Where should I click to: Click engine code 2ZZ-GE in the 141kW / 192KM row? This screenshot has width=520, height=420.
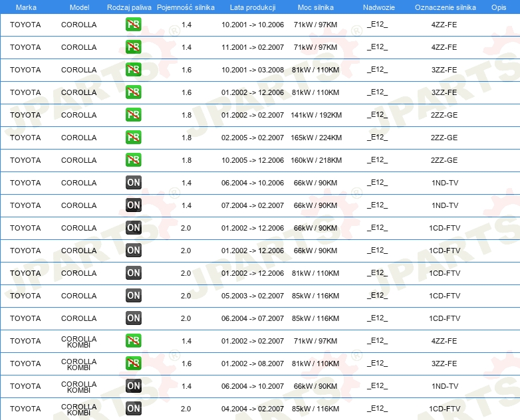pos(444,115)
